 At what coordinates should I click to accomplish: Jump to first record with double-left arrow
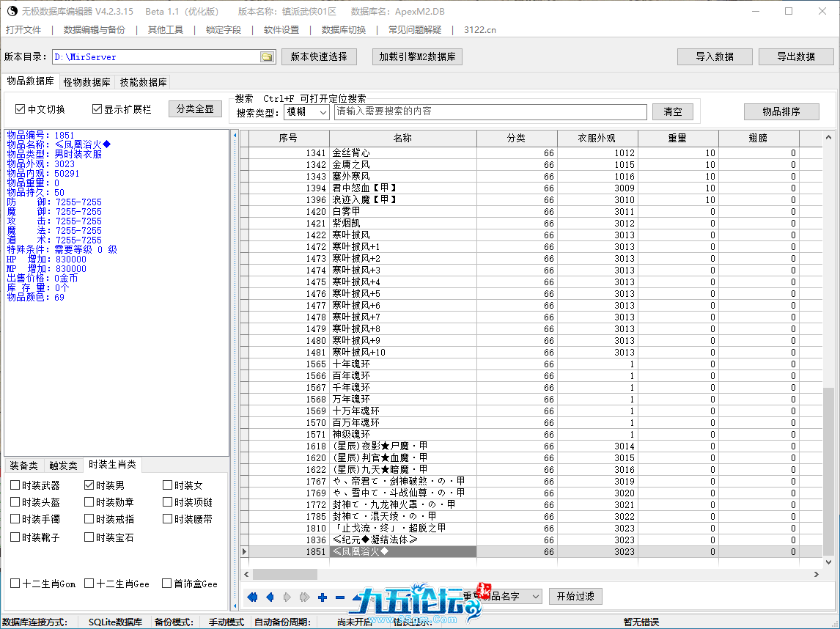pyautogui.click(x=253, y=597)
